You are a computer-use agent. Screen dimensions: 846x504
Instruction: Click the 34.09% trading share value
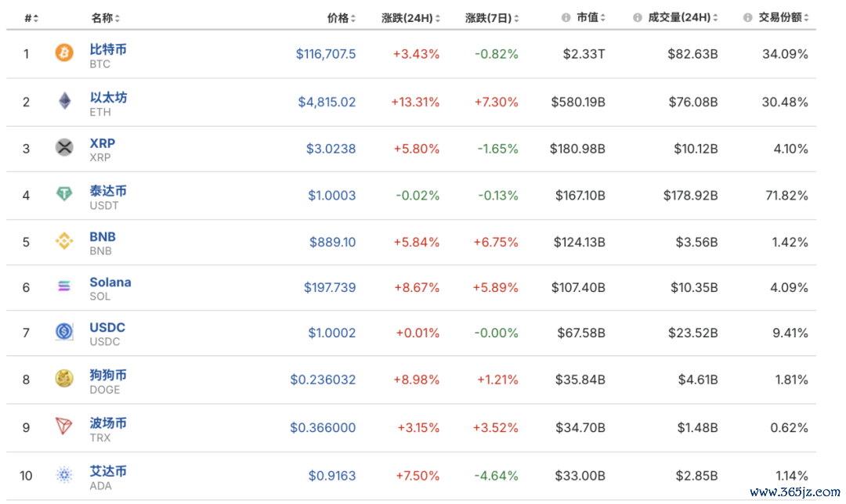click(785, 54)
